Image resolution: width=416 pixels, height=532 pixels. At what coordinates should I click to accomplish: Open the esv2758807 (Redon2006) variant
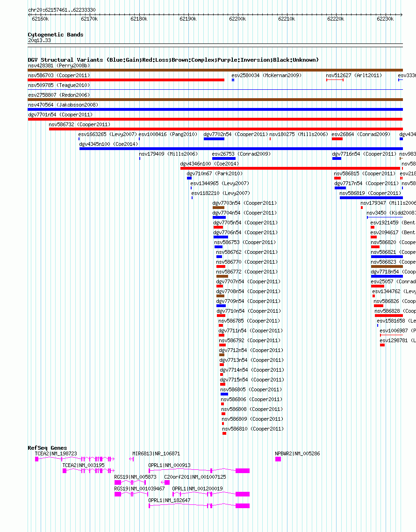pos(59,95)
